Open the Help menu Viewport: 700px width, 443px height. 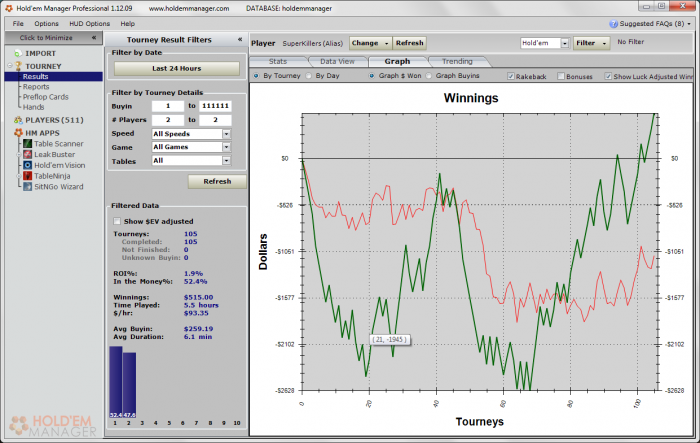(x=127, y=24)
